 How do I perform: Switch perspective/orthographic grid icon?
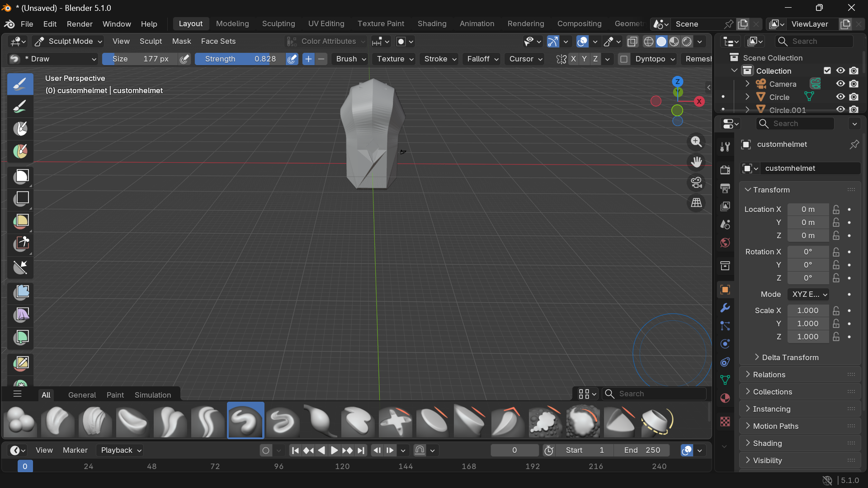pyautogui.click(x=696, y=203)
